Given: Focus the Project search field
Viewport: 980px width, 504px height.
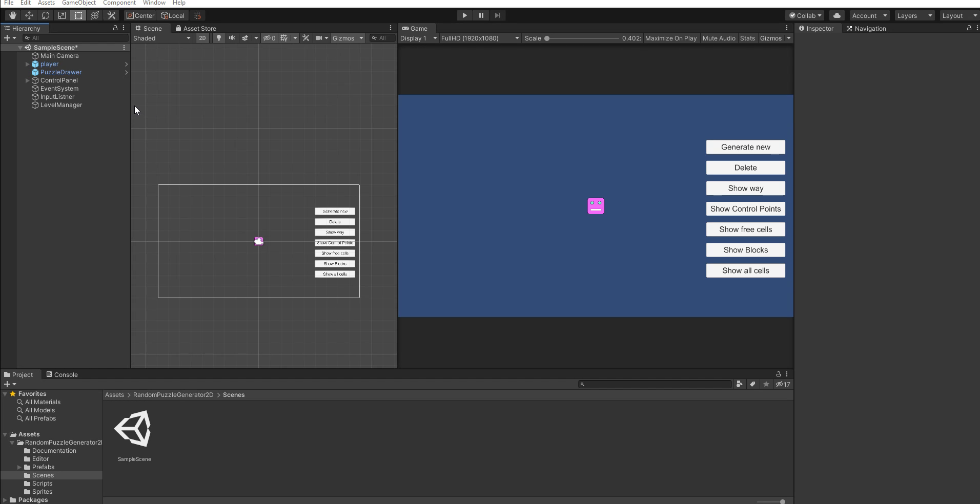Looking at the screenshot, I should 655,384.
